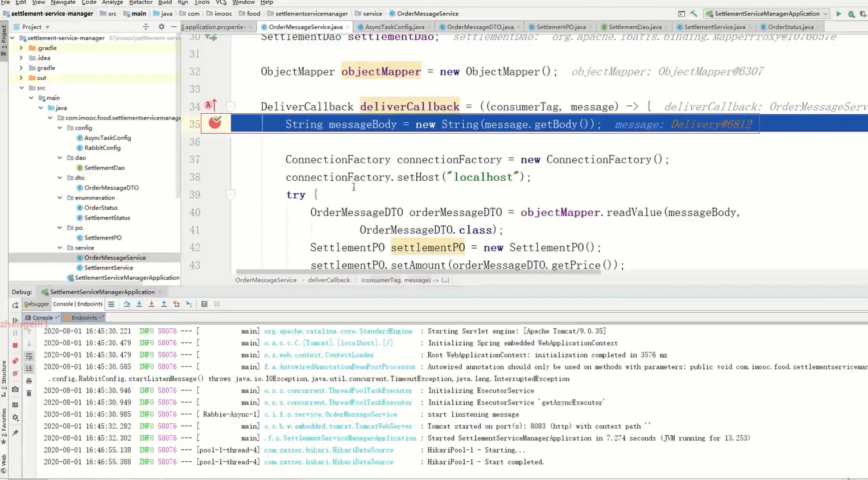The height and width of the screenshot is (480, 868).
Task: Open debug panel settings gear
Action: (15, 418)
